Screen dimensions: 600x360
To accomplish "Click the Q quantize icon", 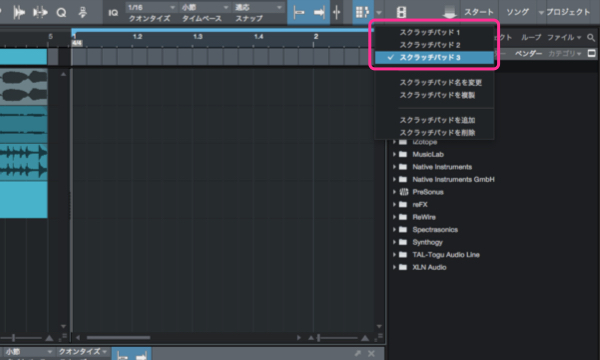I will 61,13.
